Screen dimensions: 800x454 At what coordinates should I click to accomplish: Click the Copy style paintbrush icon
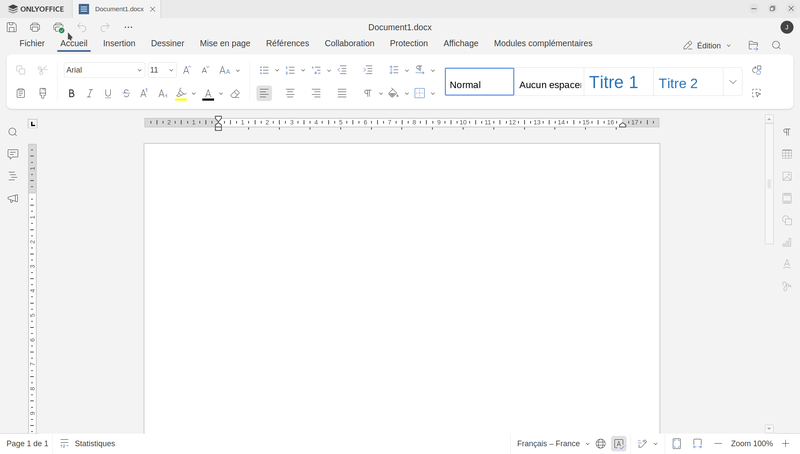coord(42,94)
